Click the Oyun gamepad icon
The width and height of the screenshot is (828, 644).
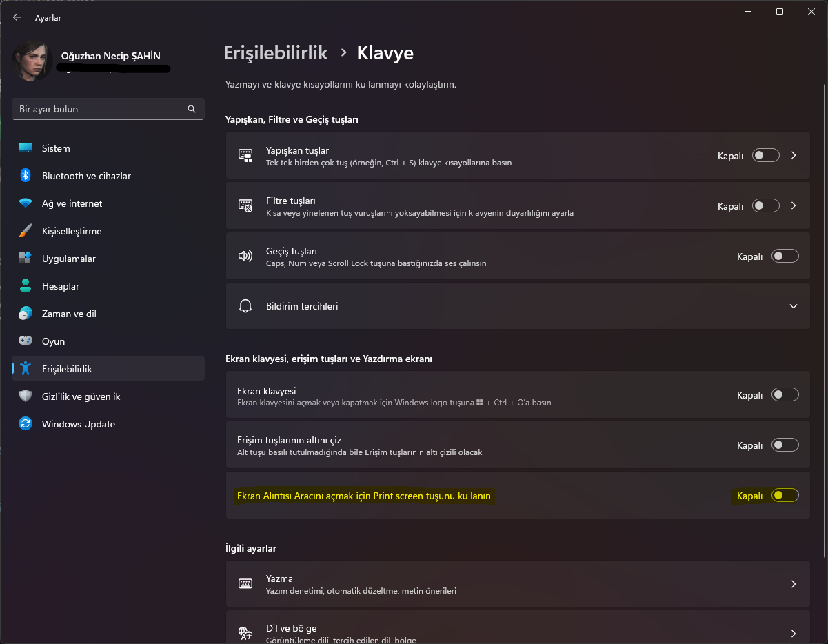point(26,341)
